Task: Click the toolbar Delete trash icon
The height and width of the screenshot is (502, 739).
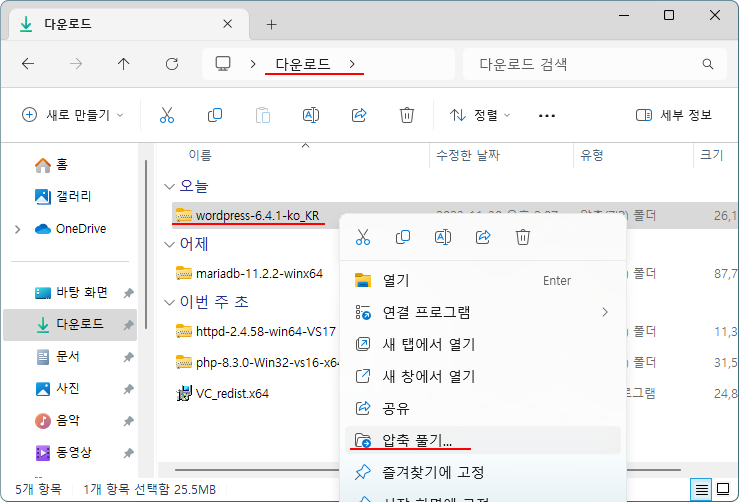Action: click(x=407, y=115)
